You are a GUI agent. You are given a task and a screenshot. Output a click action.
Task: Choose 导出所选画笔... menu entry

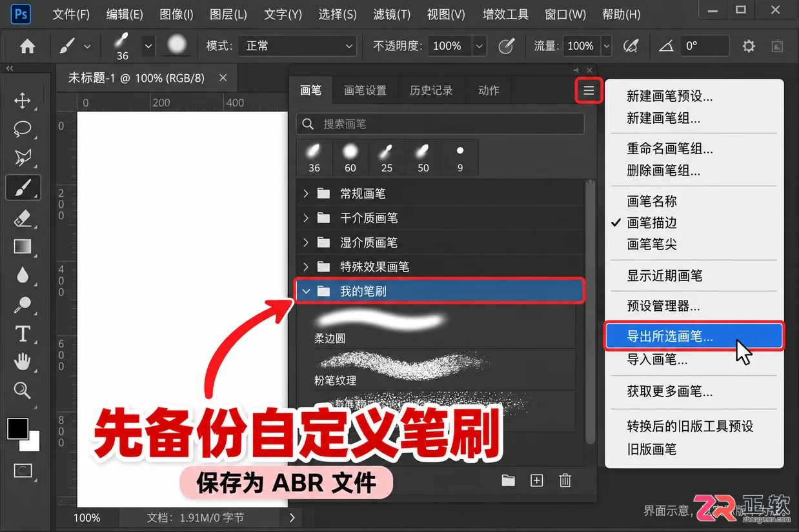pos(694,337)
